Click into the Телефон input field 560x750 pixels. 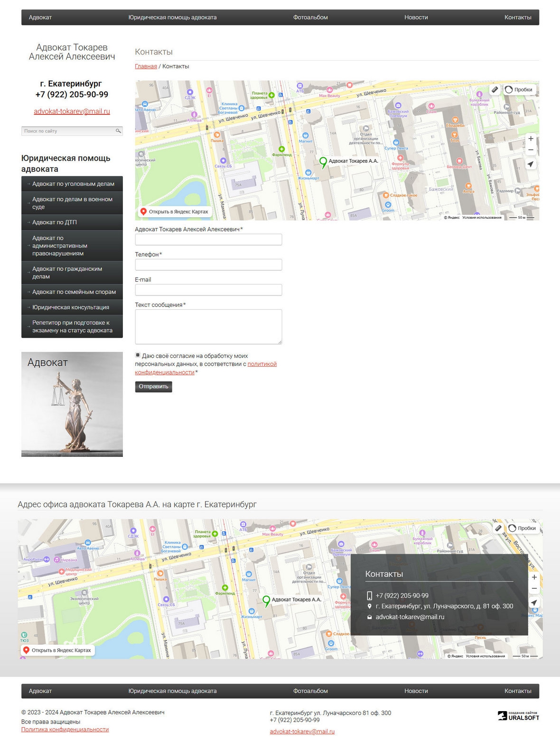coord(208,265)
